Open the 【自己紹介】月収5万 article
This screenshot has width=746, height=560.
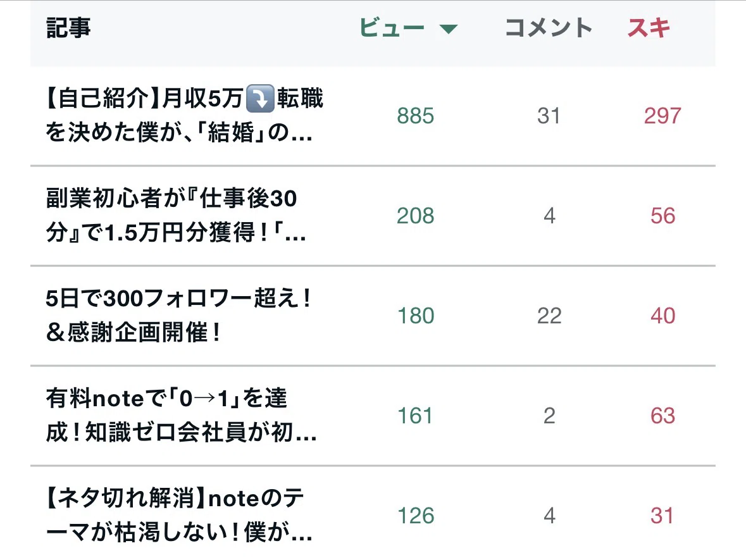tap(185, 115)
